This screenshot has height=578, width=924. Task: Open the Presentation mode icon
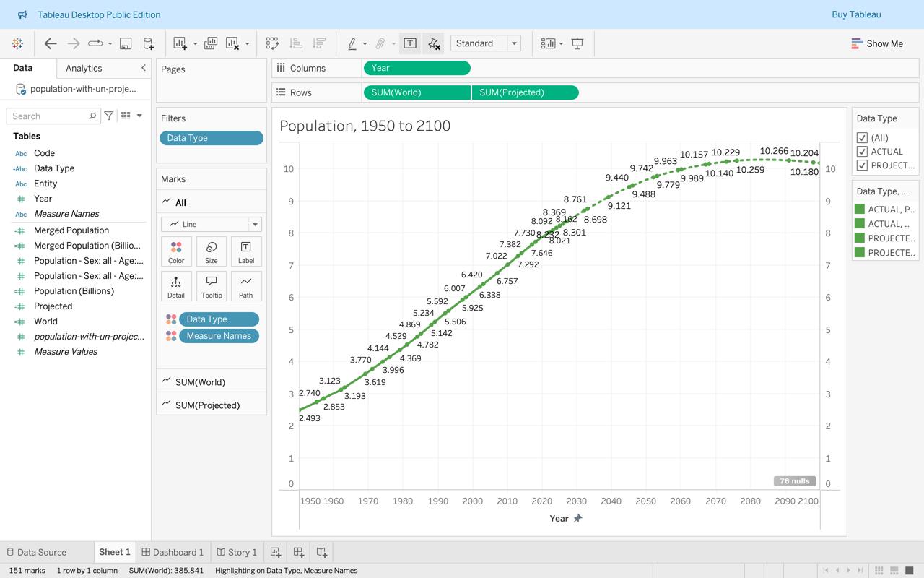coord(577,43)
